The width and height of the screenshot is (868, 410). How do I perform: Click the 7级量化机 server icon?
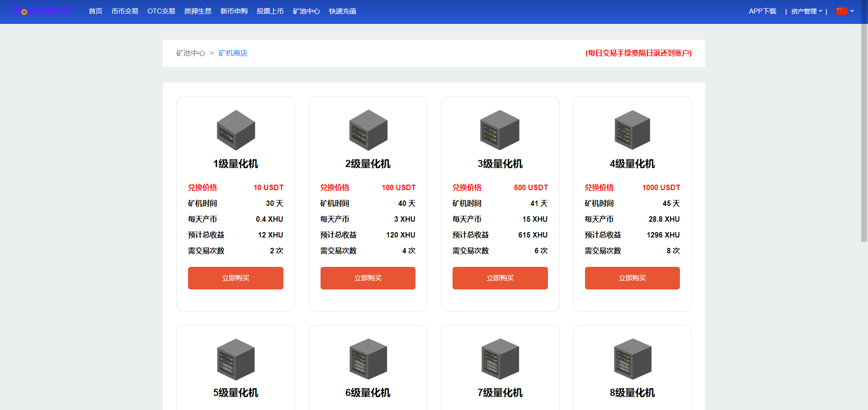pyautogui.click(x=500, y=359)
